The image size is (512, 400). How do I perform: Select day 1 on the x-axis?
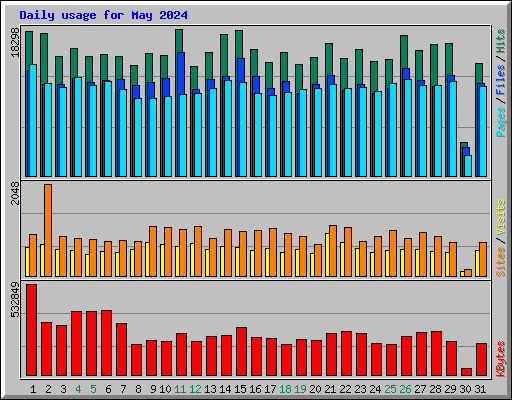(x=33, y=389)
